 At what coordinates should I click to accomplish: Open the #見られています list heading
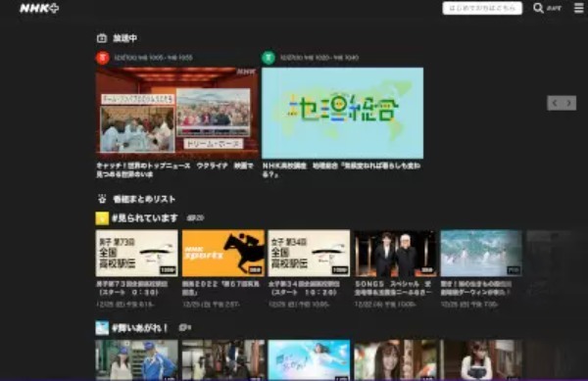pos(145,218)
